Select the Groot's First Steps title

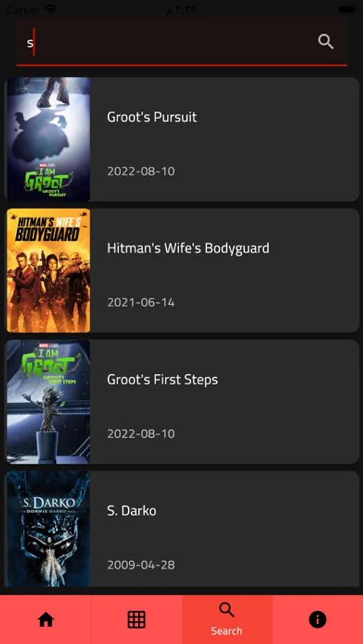pos(163,380)
